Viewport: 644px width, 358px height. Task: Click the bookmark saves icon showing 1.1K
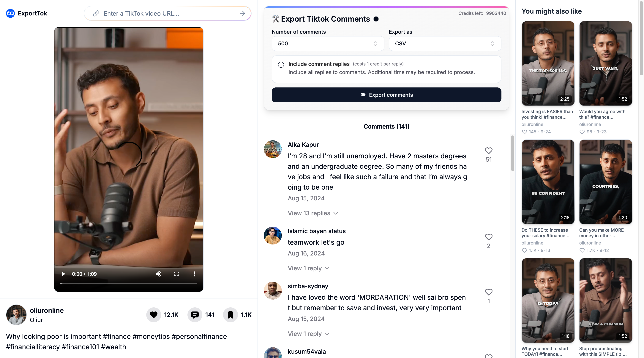(x=230, y=315)
